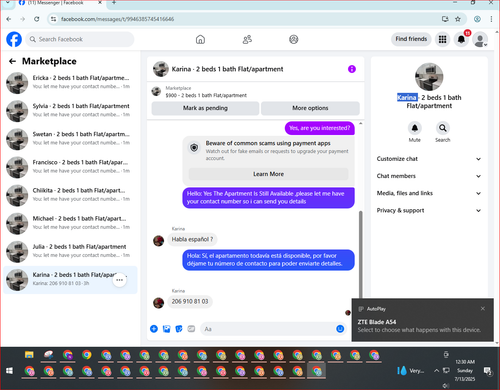Screen dimensions: 500x390
Task: Click Learn More about payment scams
Action: [x=268, y=174]
